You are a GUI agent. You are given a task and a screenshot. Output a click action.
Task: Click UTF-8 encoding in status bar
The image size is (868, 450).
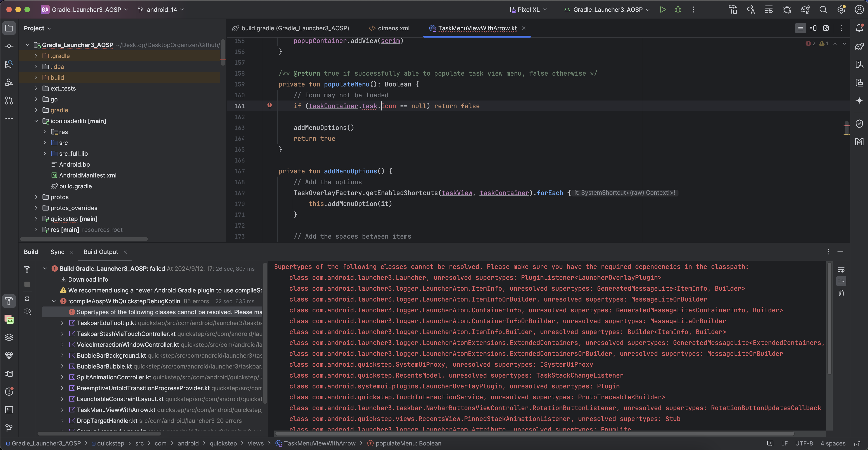point(804,443)
